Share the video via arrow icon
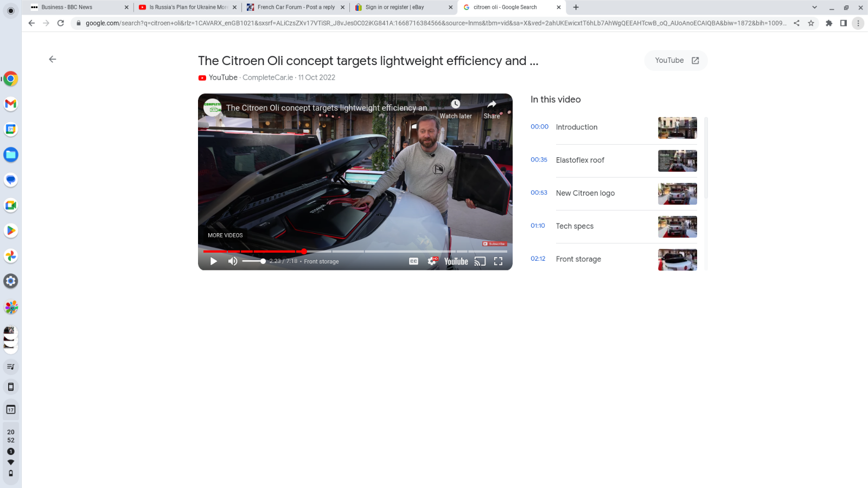 (492, 108)
